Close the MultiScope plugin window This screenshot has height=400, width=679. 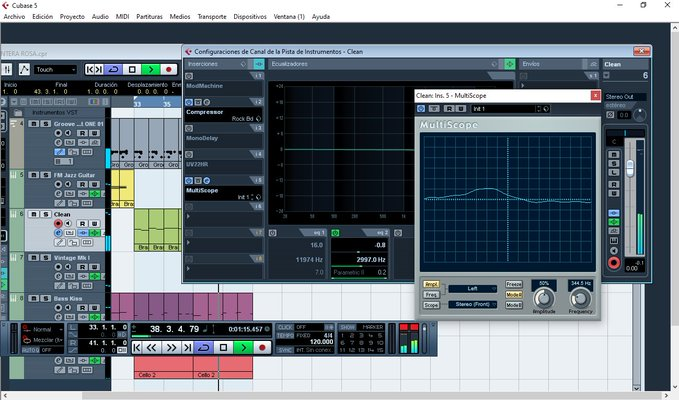coord(595,95)
